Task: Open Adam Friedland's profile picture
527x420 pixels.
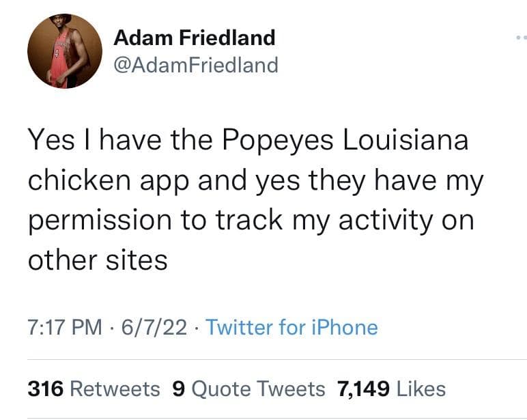Action: [64, 51]
